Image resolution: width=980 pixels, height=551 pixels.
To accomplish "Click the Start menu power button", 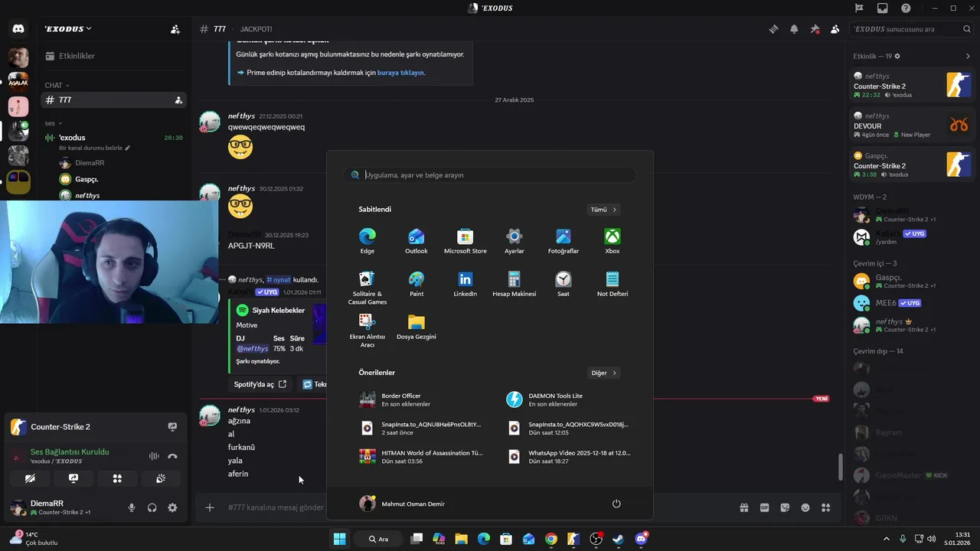I will tap(616, 504).
